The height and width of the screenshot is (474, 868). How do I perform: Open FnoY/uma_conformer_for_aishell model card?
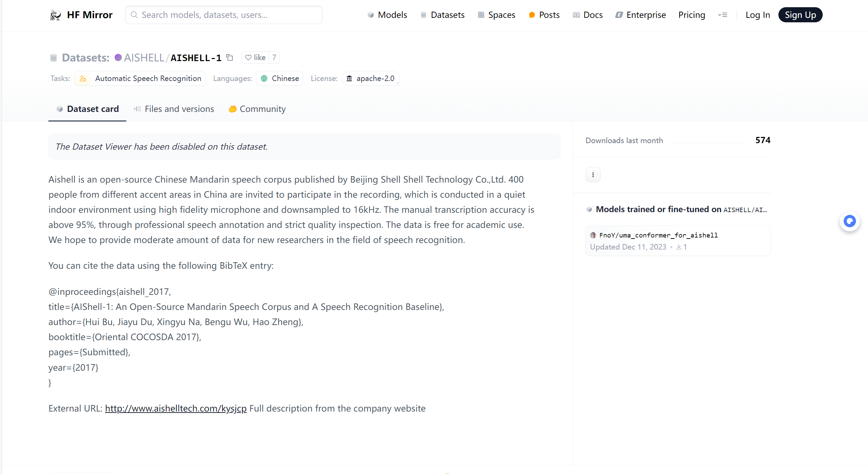coord(658,235)
